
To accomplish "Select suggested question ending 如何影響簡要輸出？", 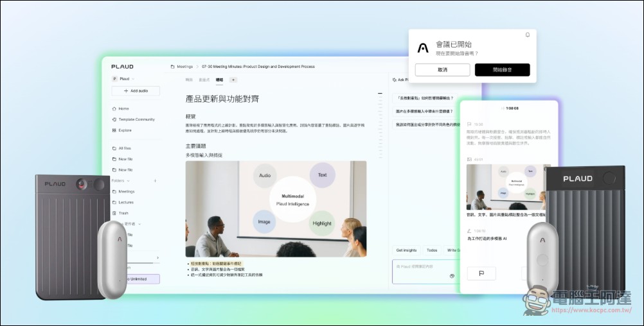I will (425, 98).
